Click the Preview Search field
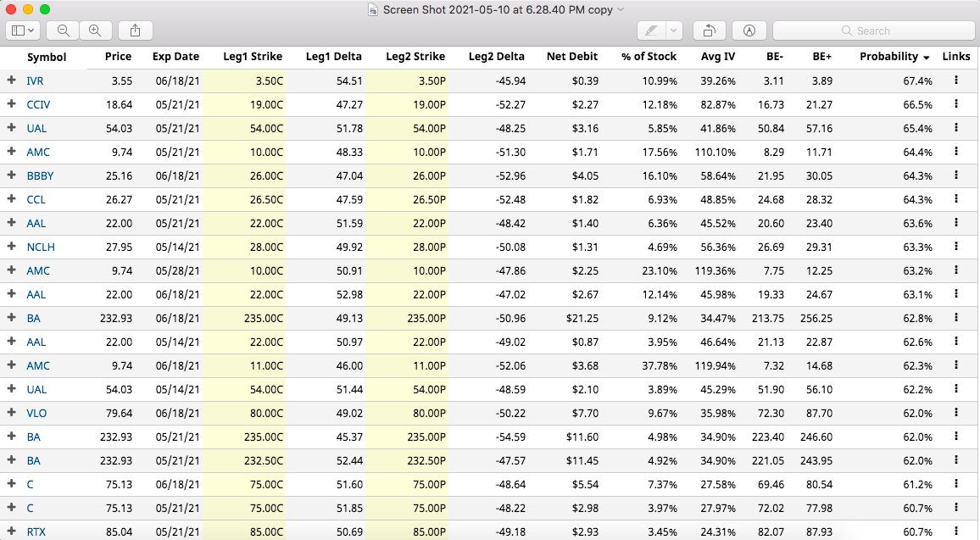980x540 pixels. [x=874, y=31]
